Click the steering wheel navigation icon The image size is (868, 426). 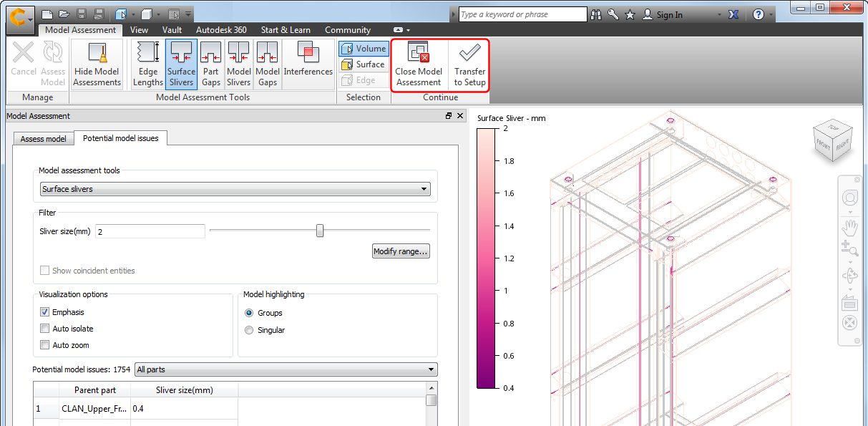849,198
